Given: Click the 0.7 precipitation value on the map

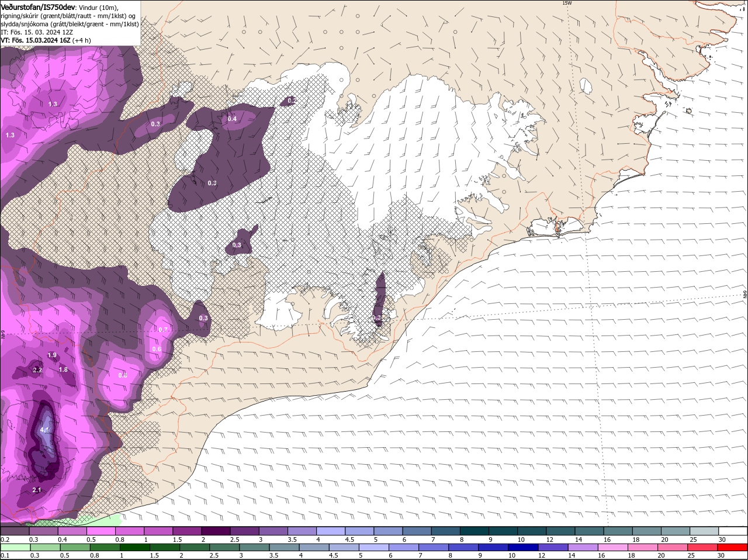Looking at the screenshot, I should tap(164, 330).
